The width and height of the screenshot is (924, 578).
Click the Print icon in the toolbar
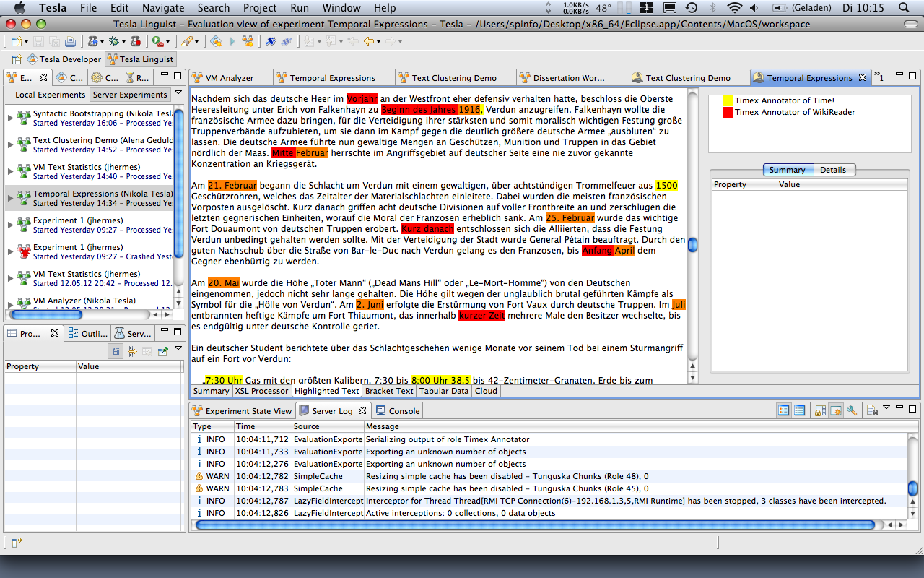pyautogui.click(x=70, y=41)
